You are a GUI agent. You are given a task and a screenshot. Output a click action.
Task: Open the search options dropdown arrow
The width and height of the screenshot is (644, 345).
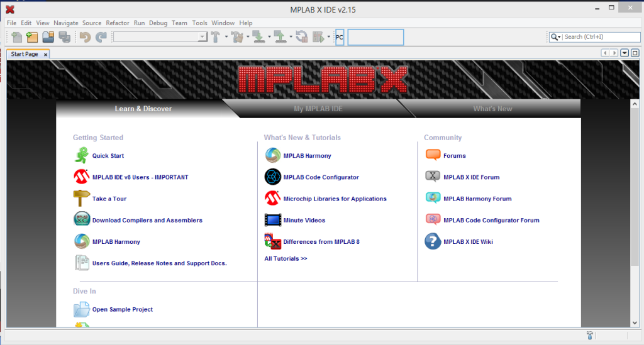559,37
